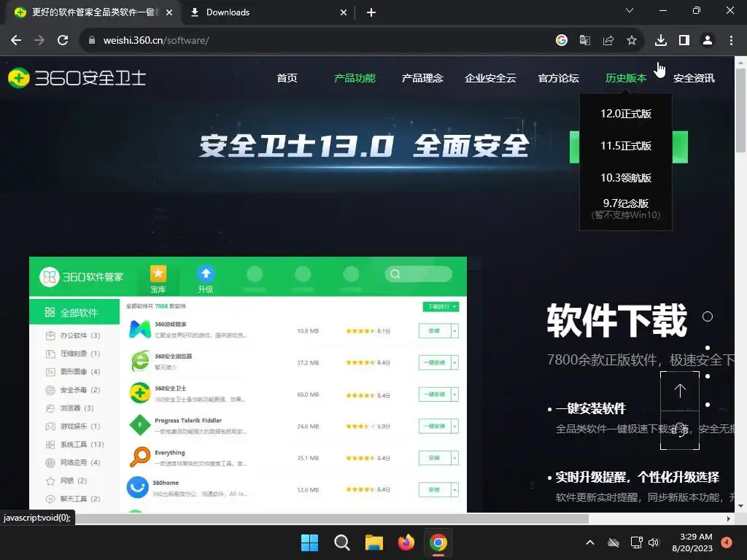Toggle the Chrome side panel icon

pos(684,41)
